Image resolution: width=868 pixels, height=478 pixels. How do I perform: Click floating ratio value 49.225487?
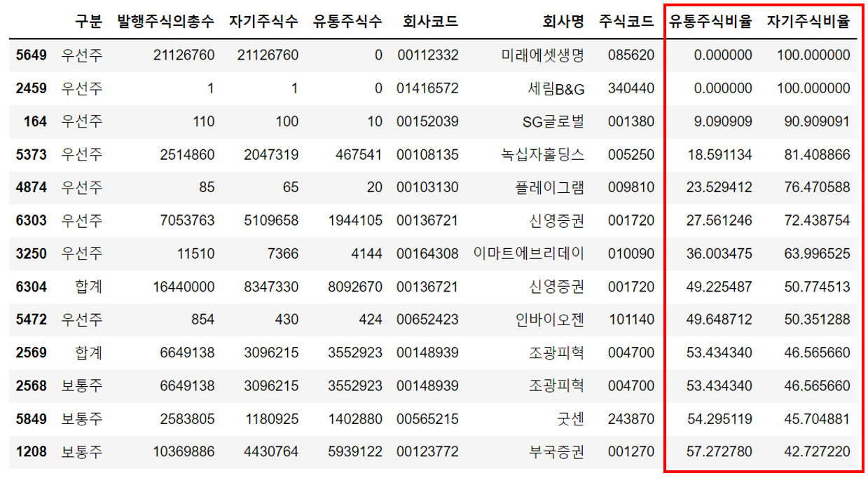click(719, 287)
